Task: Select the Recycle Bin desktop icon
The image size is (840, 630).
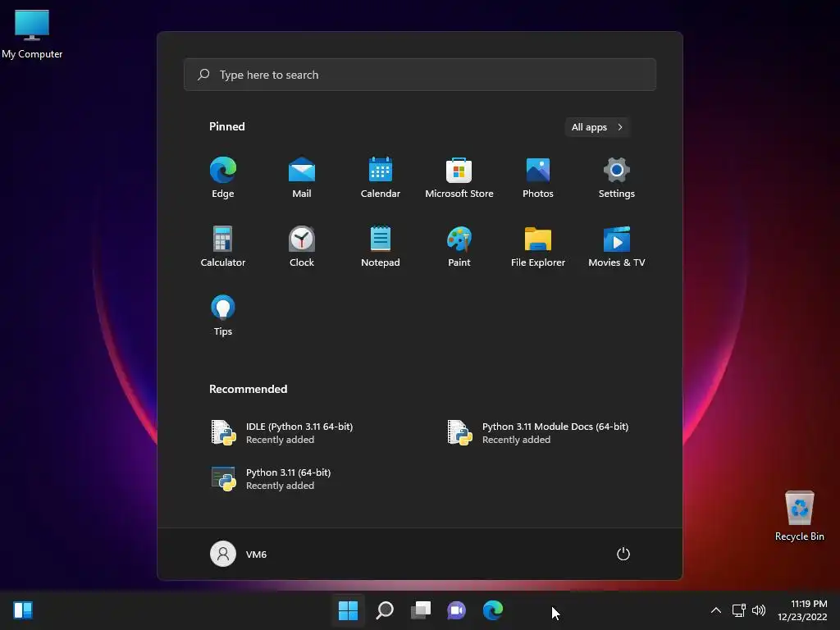Action: tap(799, 516)
